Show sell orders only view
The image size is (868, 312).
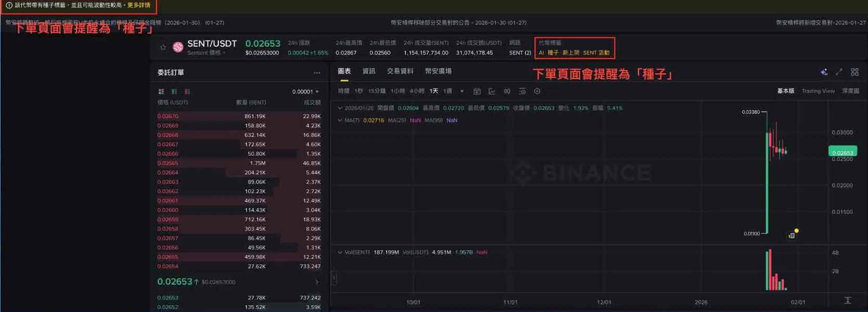pos(187,92)
